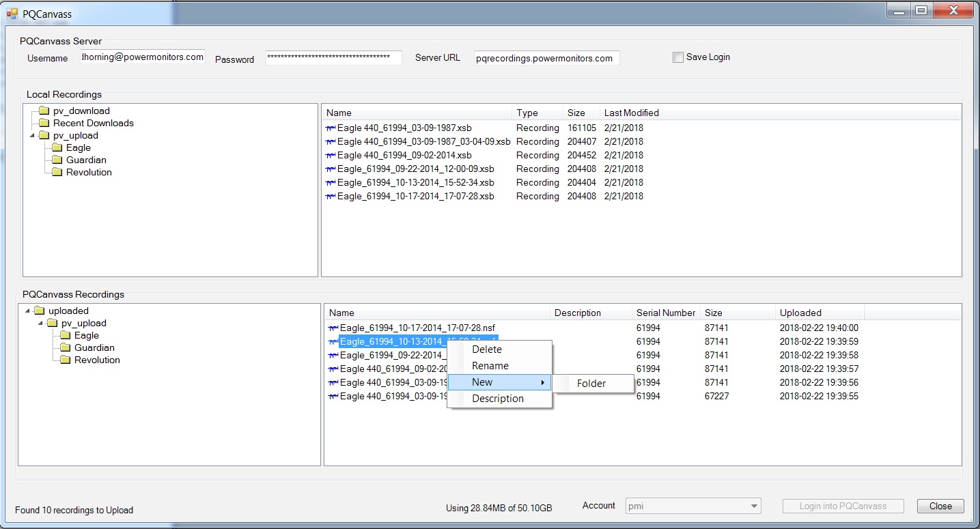The width and height of the screenshot is (980, 529).
Task: Click the Eagle folder icon under pv_upload
Action: [58, 147]
